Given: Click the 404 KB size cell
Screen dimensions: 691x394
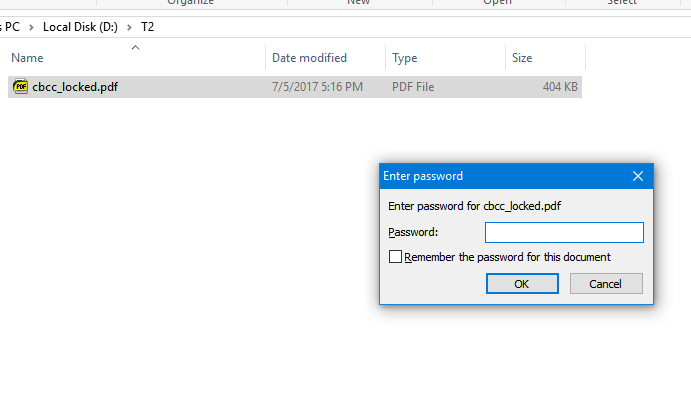Looking at the screenshot, I should pyautogui.click(x=560, y=87).
